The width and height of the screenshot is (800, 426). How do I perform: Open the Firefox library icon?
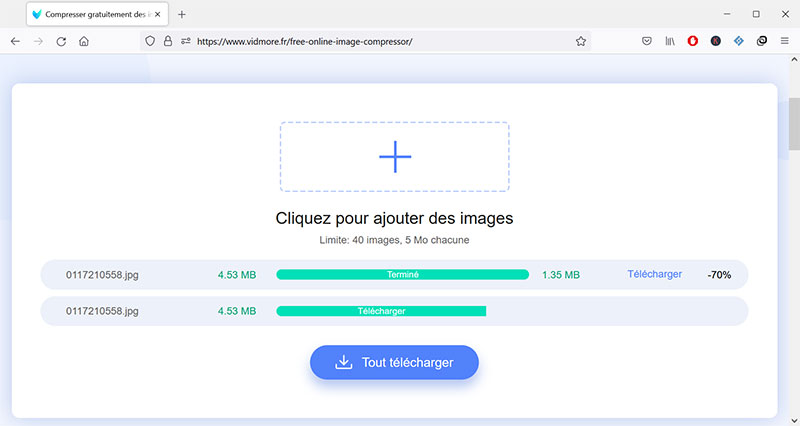pyautogui.click(x=670, y=41)
